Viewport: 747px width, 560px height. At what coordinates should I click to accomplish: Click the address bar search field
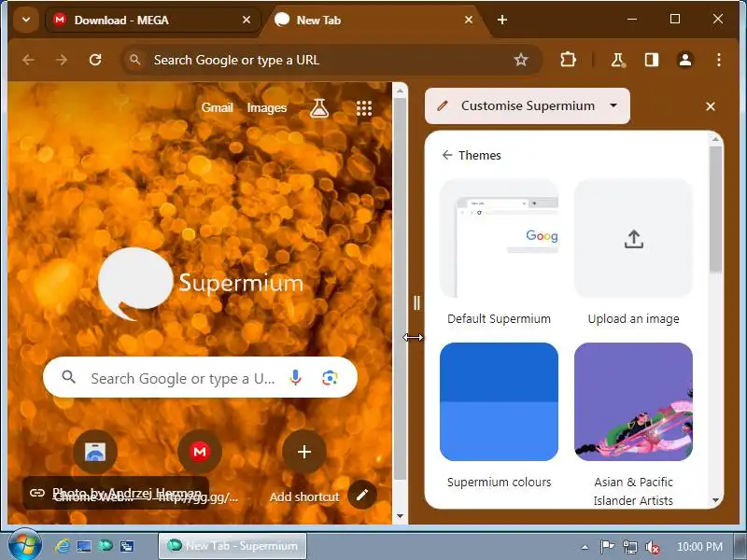(x=331, y=60)
